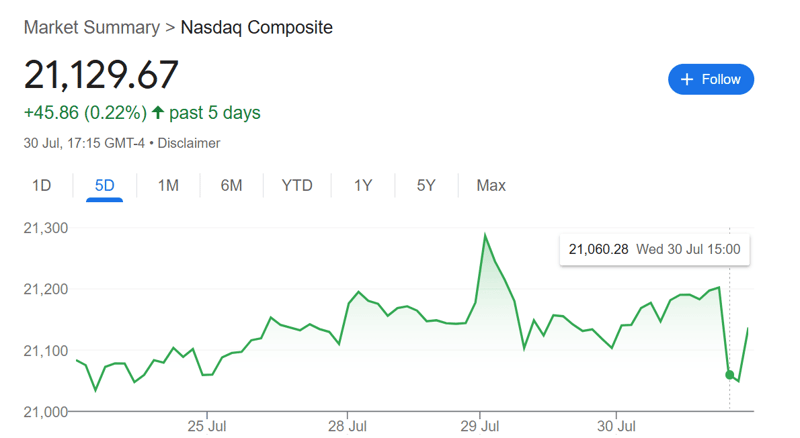This screenshot has width=800, height=438.
Task: Click the Nasdaq Composite title
Action: coord(256,27)
